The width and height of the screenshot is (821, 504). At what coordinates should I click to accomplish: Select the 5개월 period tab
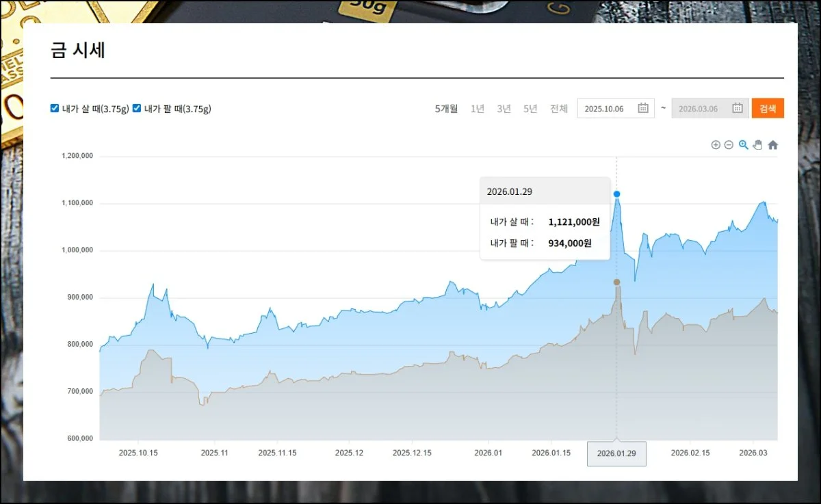click(446, 109)
